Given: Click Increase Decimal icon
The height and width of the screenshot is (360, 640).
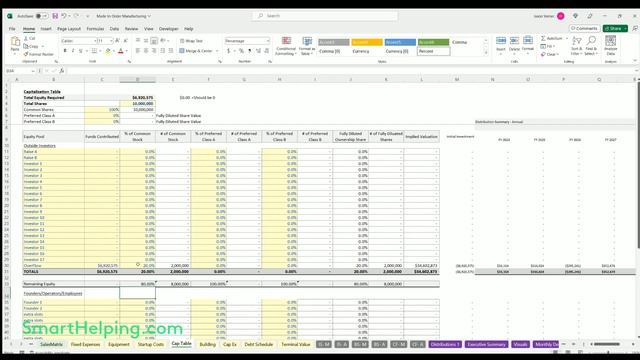Looking at the screenshot, I should [258, 51].
